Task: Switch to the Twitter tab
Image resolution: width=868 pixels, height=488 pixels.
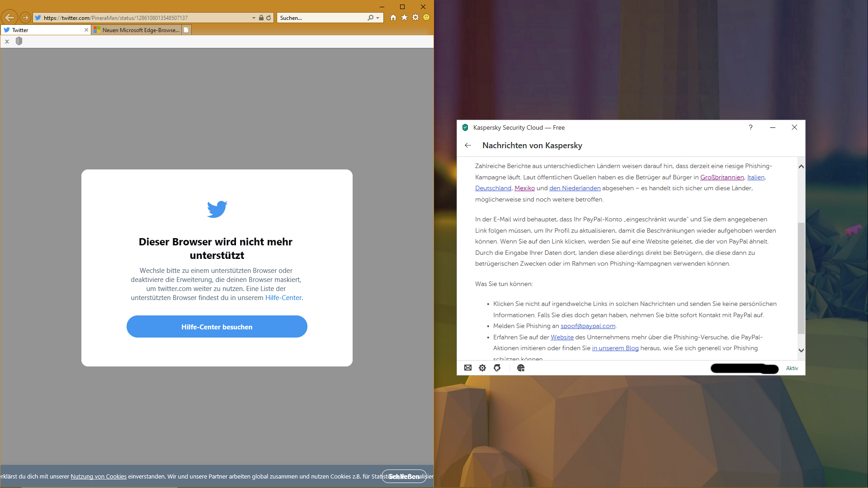Action: click(x=45, y=30)
